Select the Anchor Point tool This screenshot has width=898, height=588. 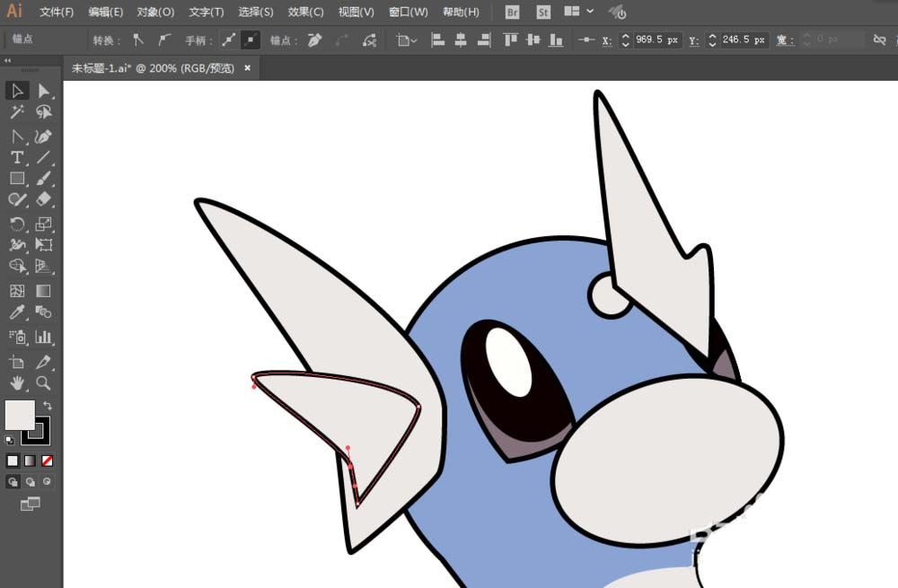point(17,136)
